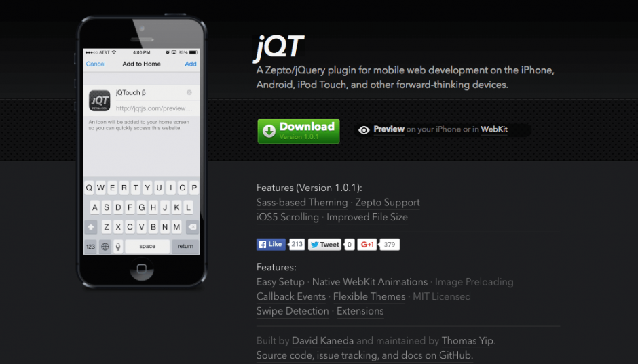Click the Image Preloading text
The width and height of the screenshot is (638, 364).
[x=474, y=282]
